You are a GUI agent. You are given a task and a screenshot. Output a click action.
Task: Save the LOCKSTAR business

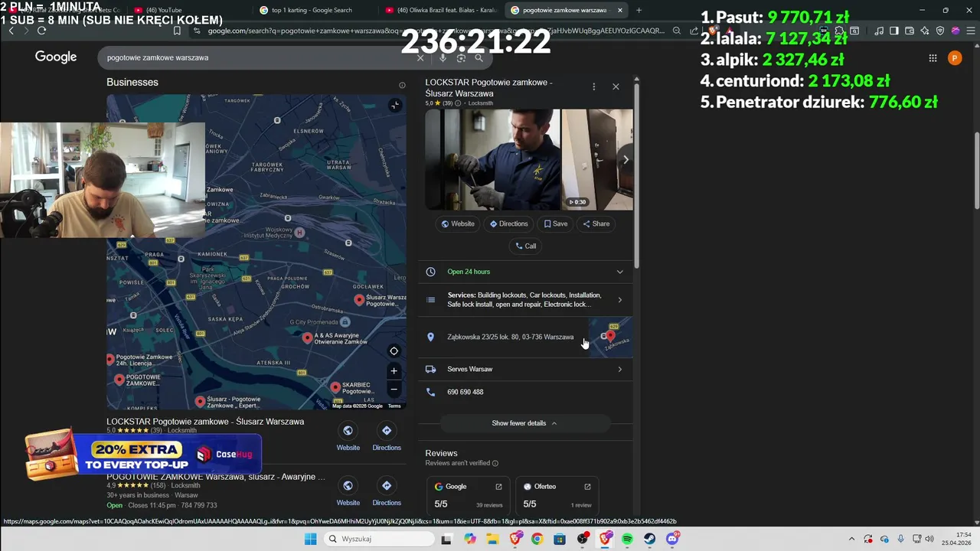tap(556, 224)
